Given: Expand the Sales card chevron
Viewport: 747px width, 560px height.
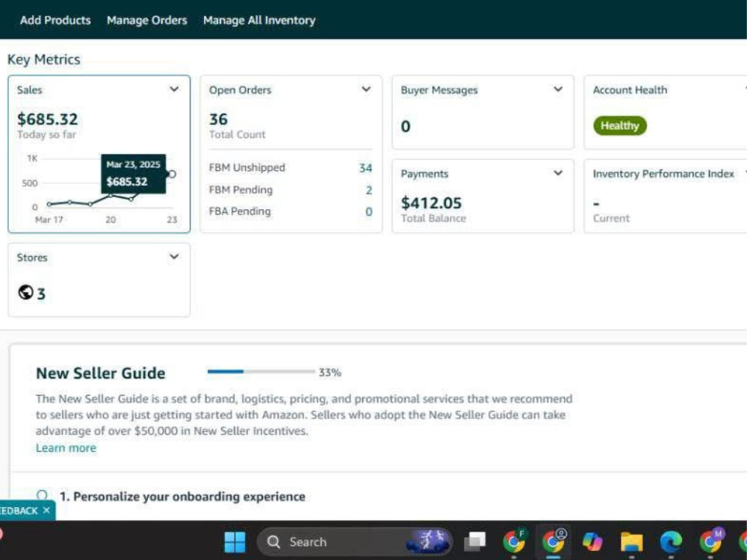Looking at the screenshot, I should click(174, 89).
